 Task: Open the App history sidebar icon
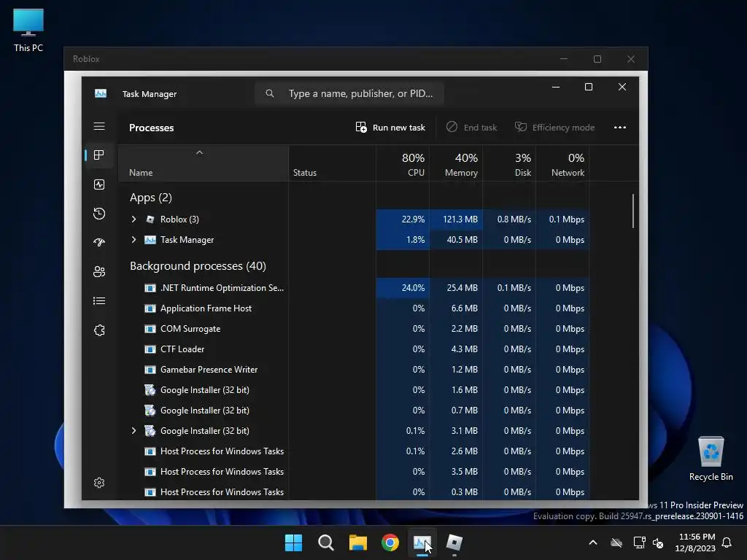99,214
